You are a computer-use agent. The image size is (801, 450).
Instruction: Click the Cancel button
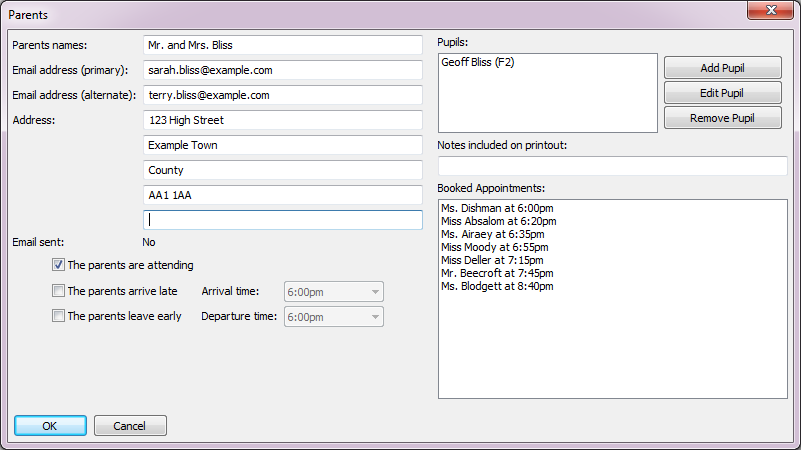tap(130, 425)
